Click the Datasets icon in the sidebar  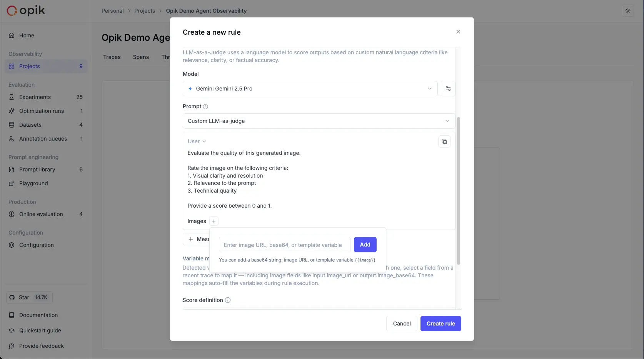[12, 125]
